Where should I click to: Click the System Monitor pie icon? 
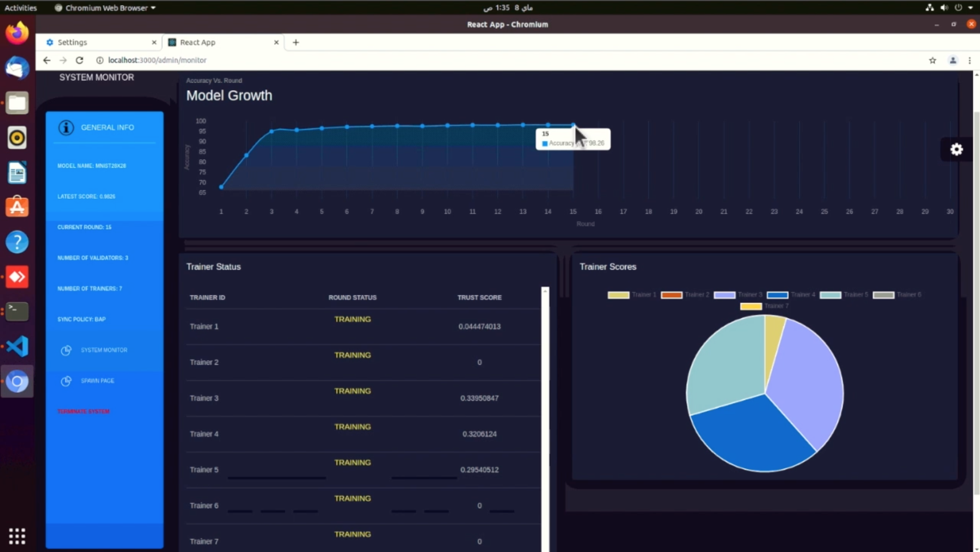pyautogui.click(x=66, y=350)
